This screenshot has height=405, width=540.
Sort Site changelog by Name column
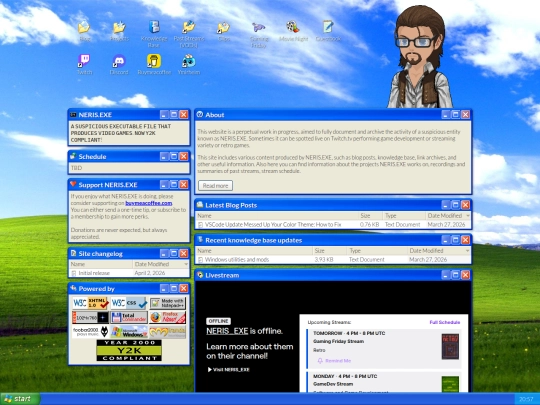click(x=101, y=264)
